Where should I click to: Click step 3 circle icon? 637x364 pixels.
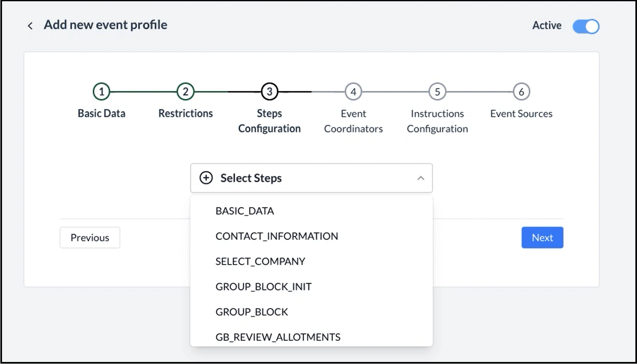269,92
